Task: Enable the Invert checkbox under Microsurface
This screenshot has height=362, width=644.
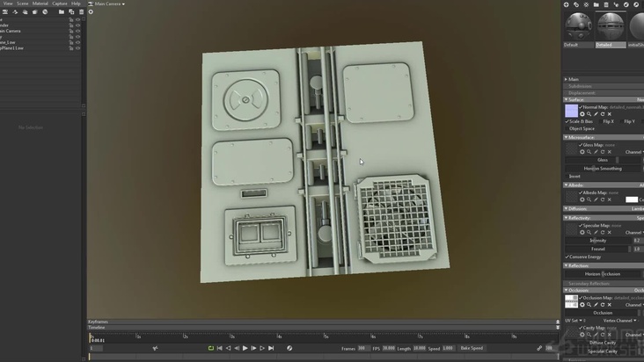Action: tap(567, 177)
